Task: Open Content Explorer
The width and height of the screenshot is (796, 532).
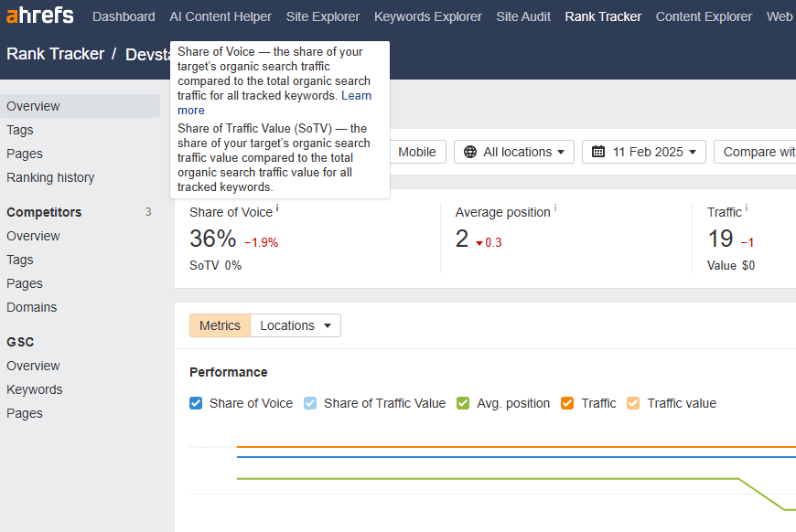Action: point(704,16)
